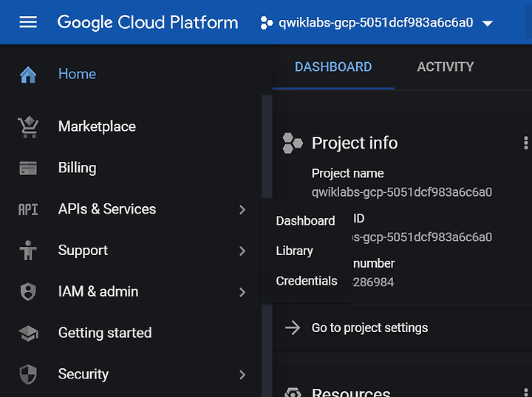The image size is (532, 397).
Task: Open APIs & Services menu item
Action: coord(107,209)
